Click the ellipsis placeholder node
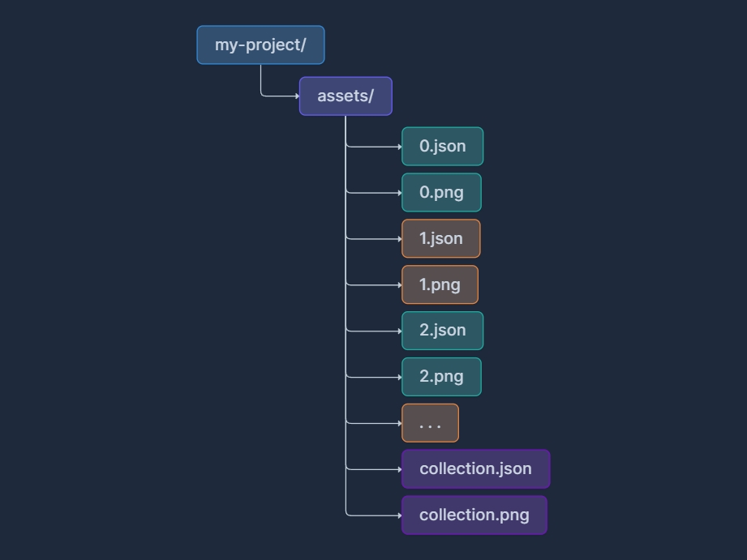Viewport: 747px width, 560px height. [x=430, y=423]
